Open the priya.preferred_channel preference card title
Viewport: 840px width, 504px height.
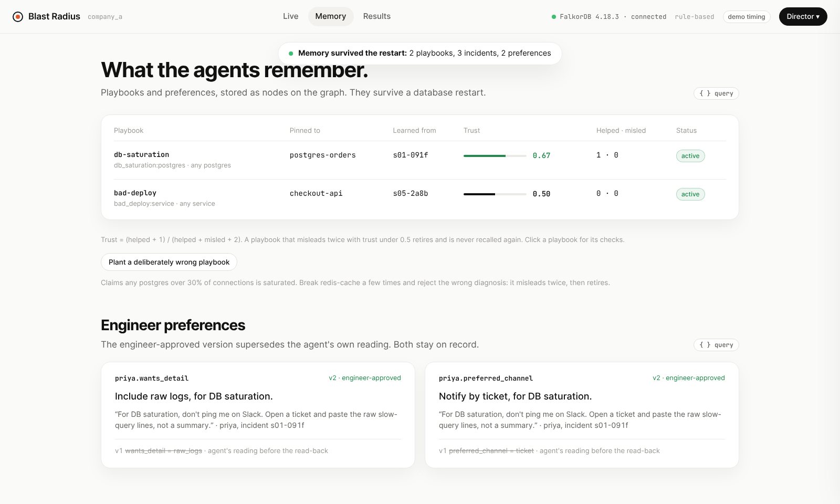pyautogui.click(x=486, y=378)
